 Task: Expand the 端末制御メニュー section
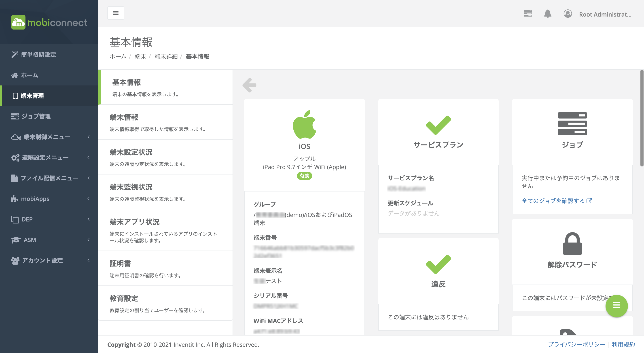[x=47, y=137]
